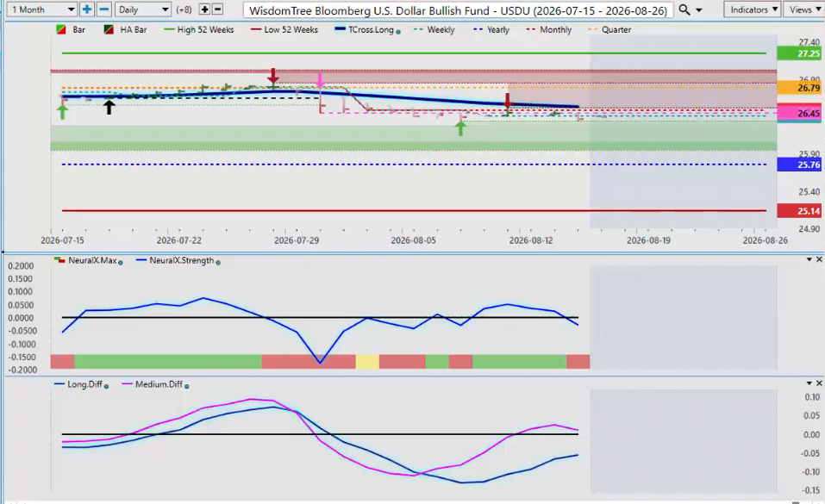
Task: Toggle TCross.Long legend entry
Action: 364,30
